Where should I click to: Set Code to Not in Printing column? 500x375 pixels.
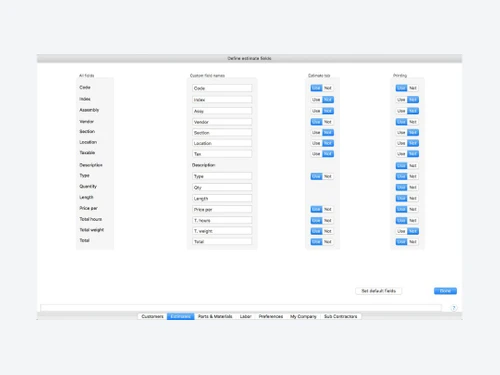(413, 88)
